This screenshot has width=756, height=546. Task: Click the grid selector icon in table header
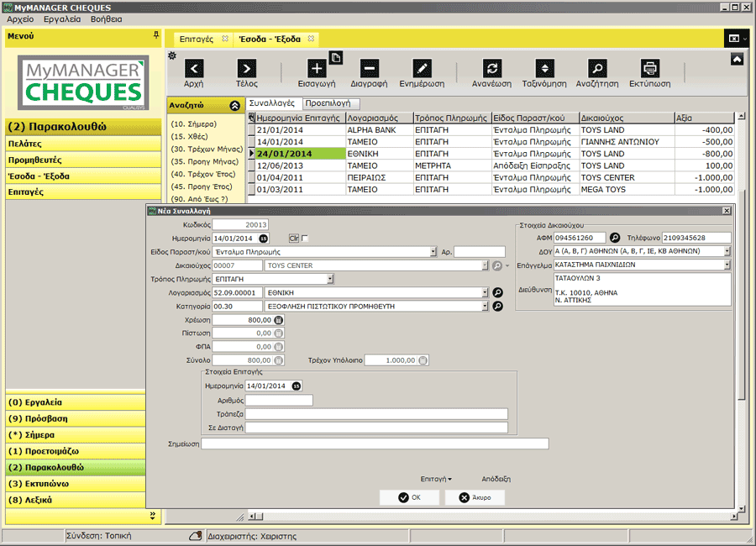(251, 118)
